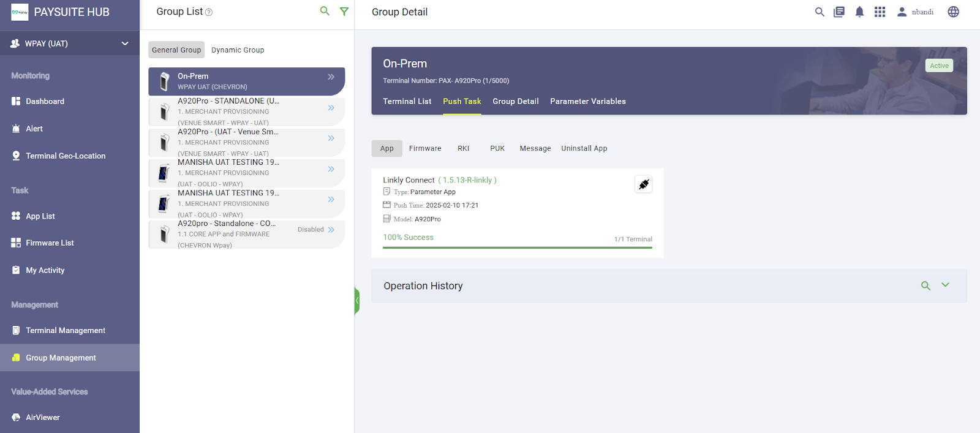Select the General Group tab
Viewport: 980px width, 433px height.
coord(176,50)
